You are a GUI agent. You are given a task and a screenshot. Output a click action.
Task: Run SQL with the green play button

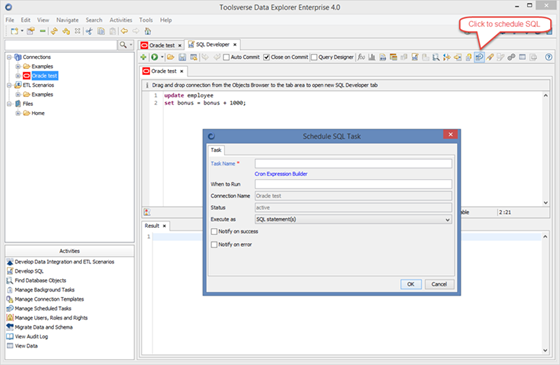pos(154,57)
